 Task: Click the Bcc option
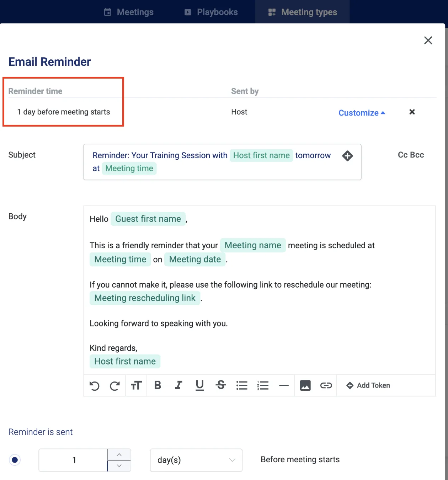pos(417,155)
